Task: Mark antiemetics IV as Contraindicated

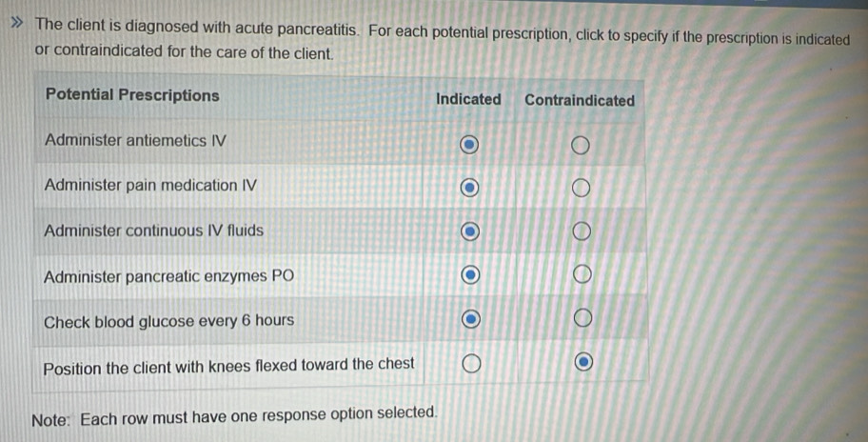Action: pyautogui.click(x=581, y=145)
